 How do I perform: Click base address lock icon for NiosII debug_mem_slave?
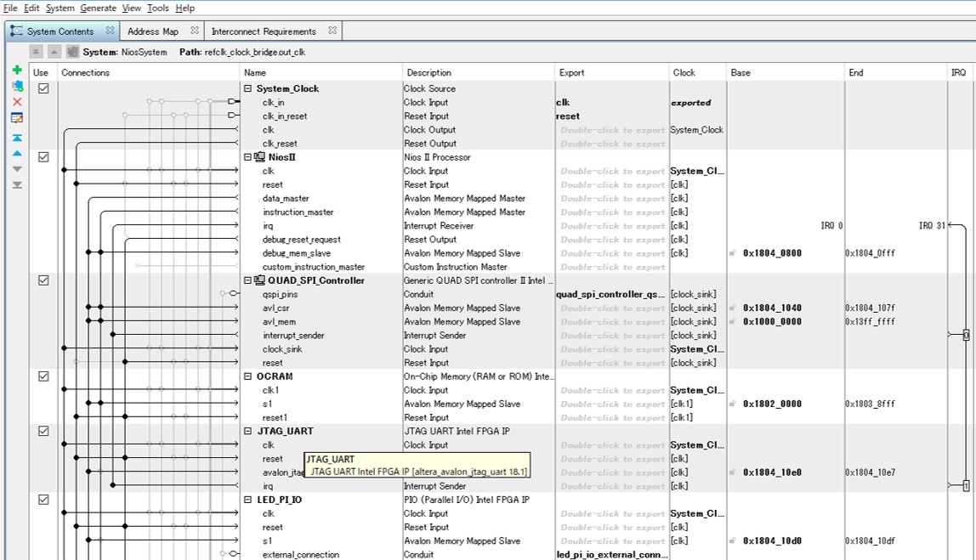coord(733,253)
